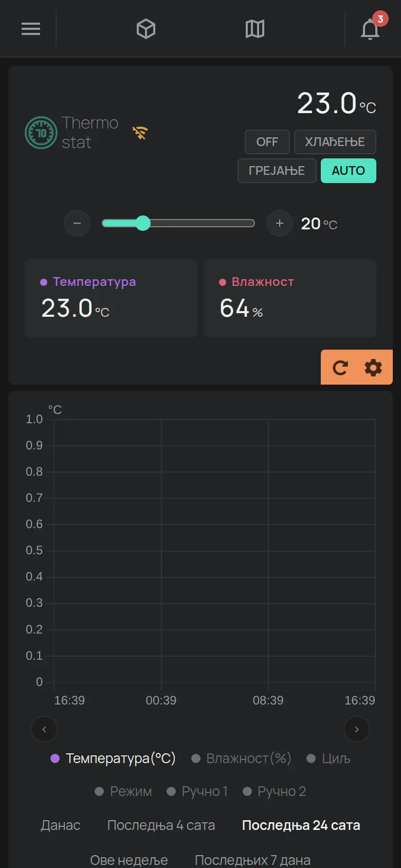Viewport: 401px width, 868px height.
Task: Open the cube devices view icon
Action: 146,29
